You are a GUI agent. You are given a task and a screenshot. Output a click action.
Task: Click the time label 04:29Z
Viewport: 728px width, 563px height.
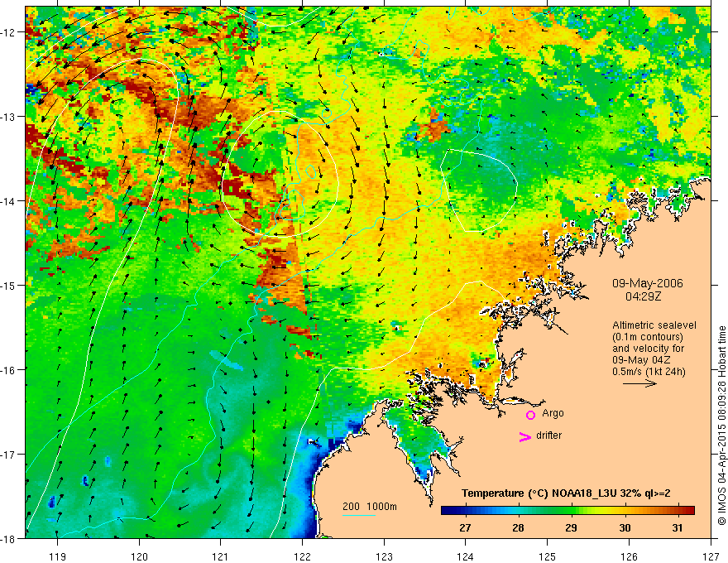point(643,296)
